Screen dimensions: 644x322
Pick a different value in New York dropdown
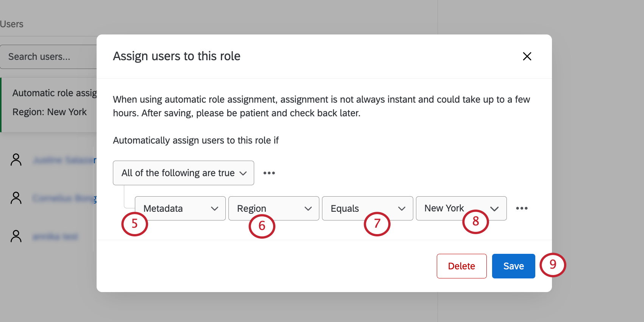[x=461, y=208]
